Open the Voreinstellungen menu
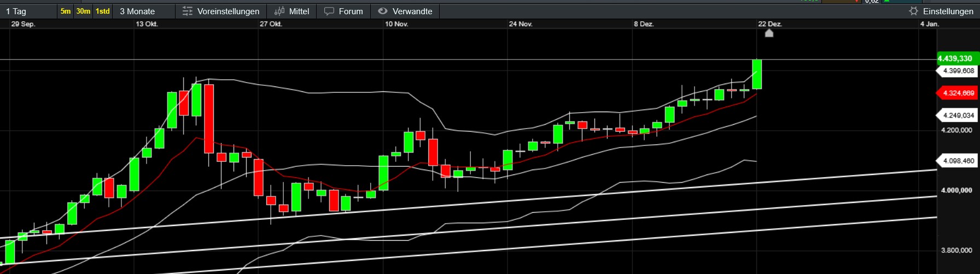Screen dimensions: 980x274 coord(228,11)
